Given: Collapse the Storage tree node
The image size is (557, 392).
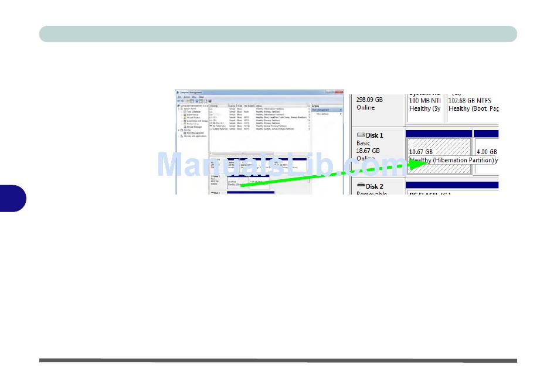Looking at the screenshot, I should tap(179, 130).
